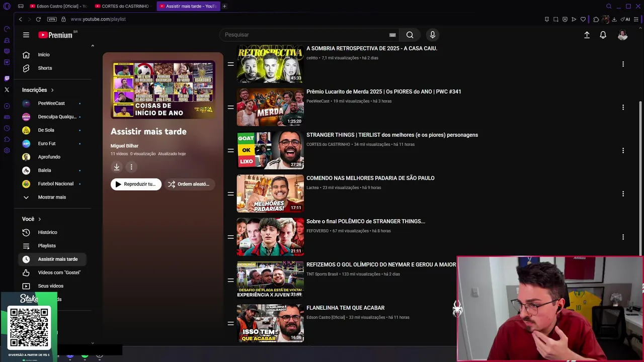Open options menu for Sobre o final POLÊMICO video
644x362 pixels.
623,237
